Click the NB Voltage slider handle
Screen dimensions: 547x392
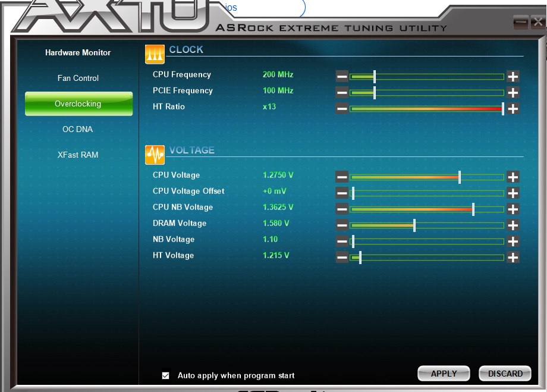tap(353, 241)
